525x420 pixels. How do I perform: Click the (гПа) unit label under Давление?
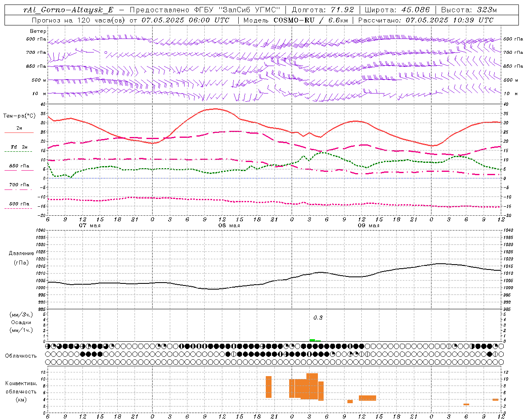[x=21, y=263]
